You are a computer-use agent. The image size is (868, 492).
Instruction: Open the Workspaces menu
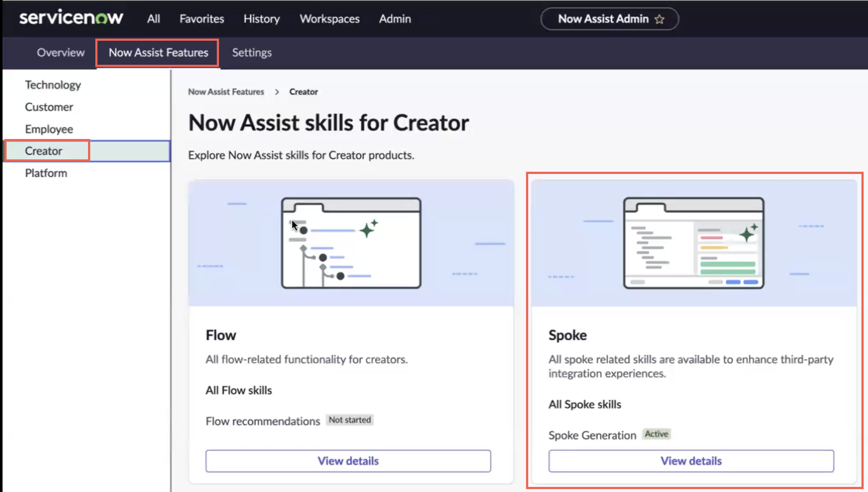click(330, 19)
